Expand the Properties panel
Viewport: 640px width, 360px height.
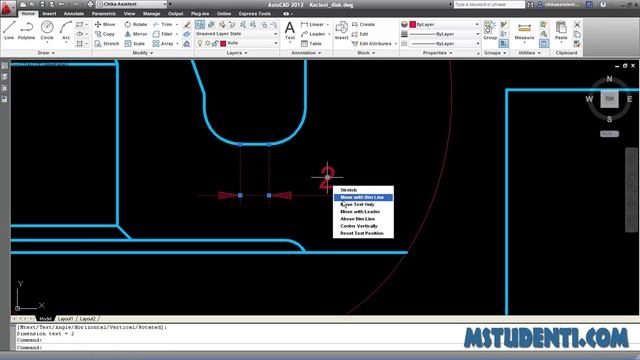click(438, 53)
